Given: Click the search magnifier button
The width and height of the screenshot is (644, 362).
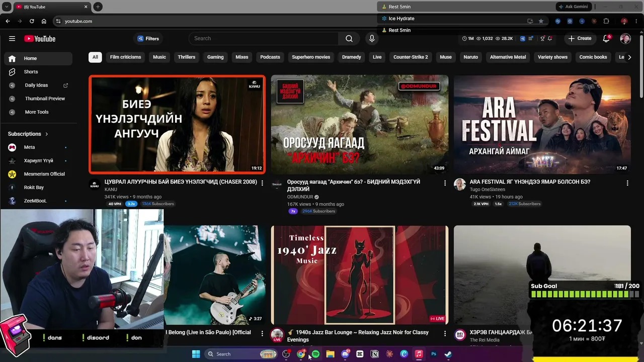Looking at the screenshot, I should coord(349,39).
